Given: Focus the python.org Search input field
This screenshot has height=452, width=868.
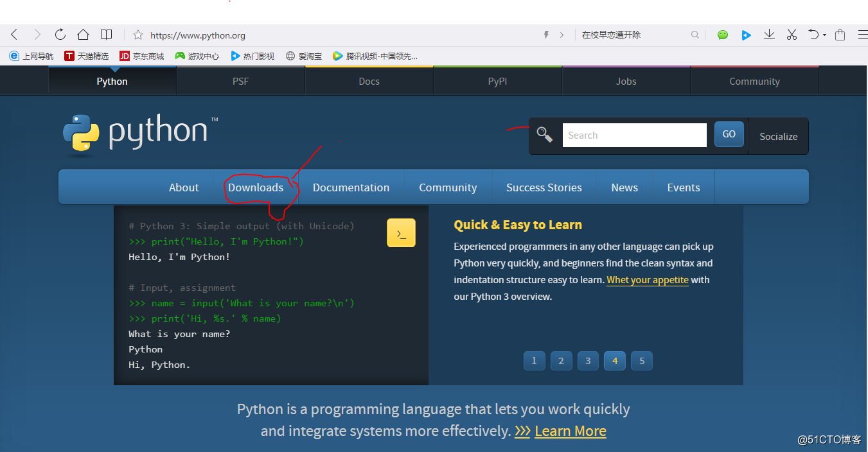Looking at the screenshot, I should click(x=635, y=135).
